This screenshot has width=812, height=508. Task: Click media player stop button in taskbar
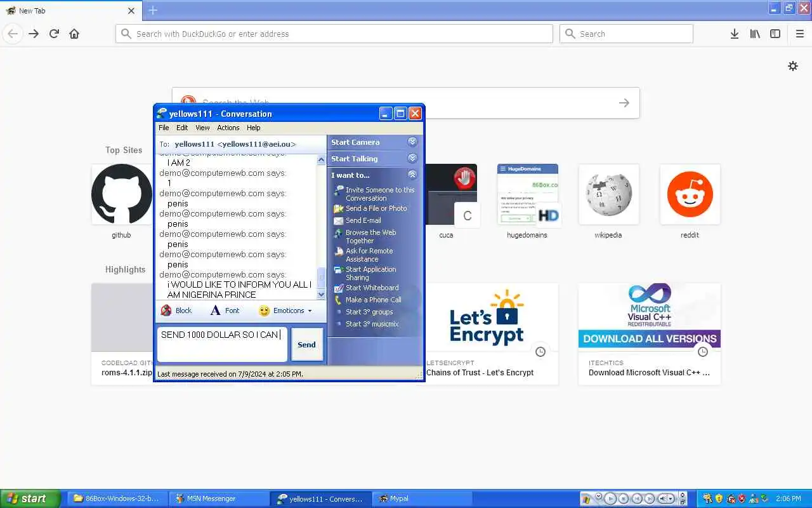click(624, 498)
